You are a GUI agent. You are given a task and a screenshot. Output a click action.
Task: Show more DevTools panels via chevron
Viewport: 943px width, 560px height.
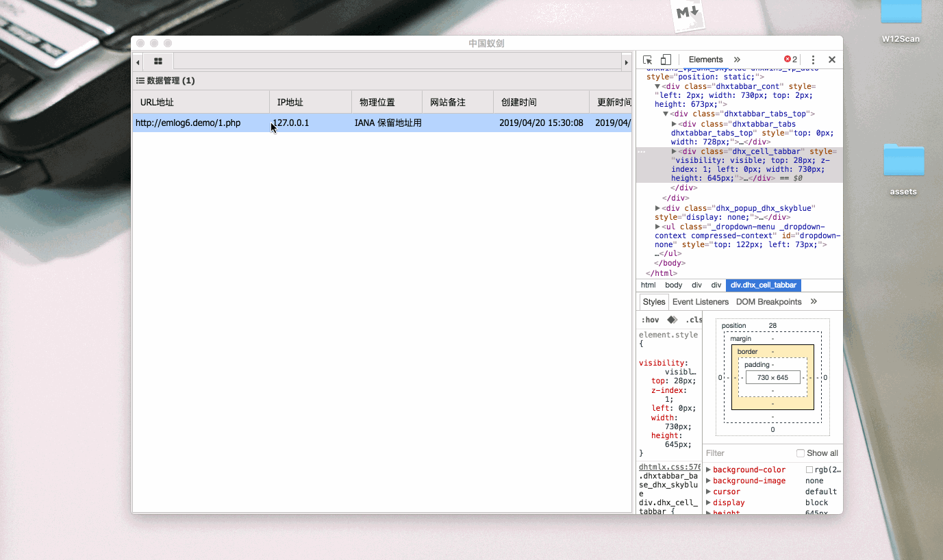click(737, 60)
